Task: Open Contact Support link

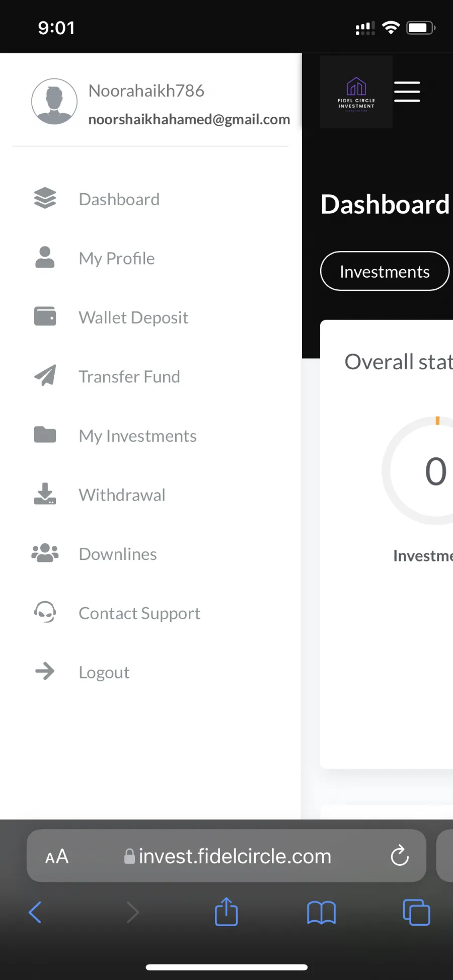Action: pyautogui.click(x=139, y=613)
